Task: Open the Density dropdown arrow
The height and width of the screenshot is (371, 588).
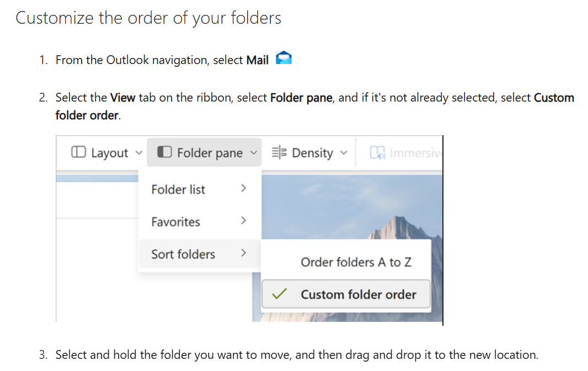Action: (x=344, y=153)
